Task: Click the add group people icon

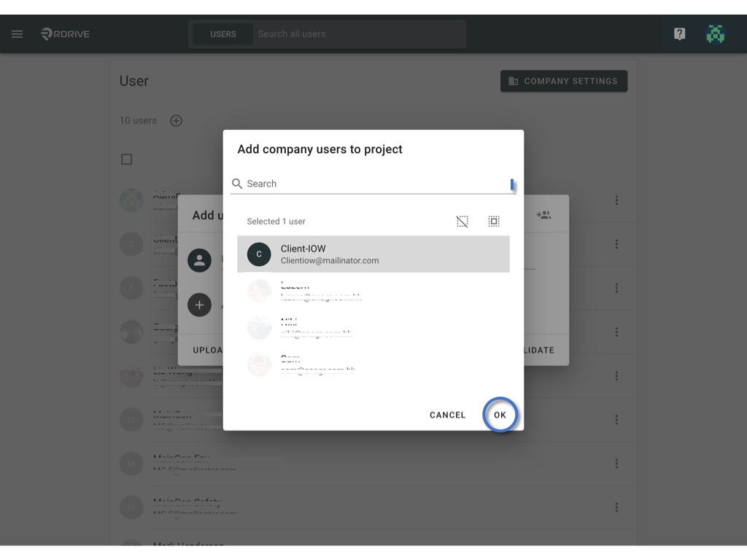Action: [543, 215]
